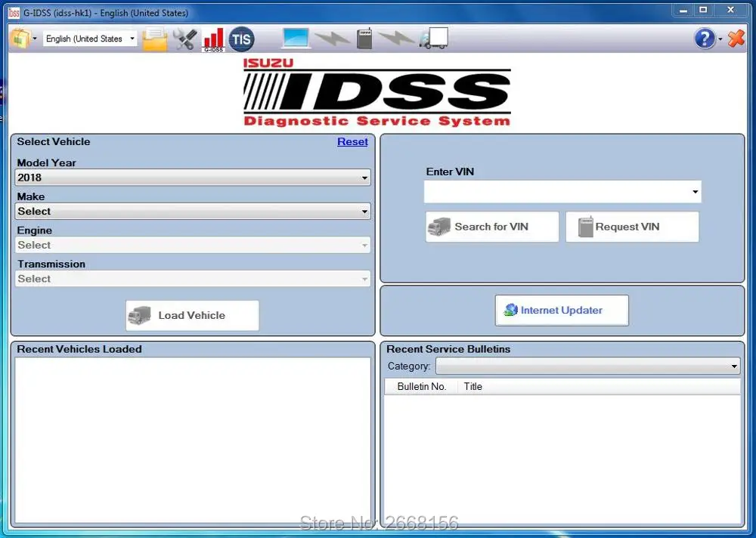Expand the arrow next to the Help icon

(720, 39)
